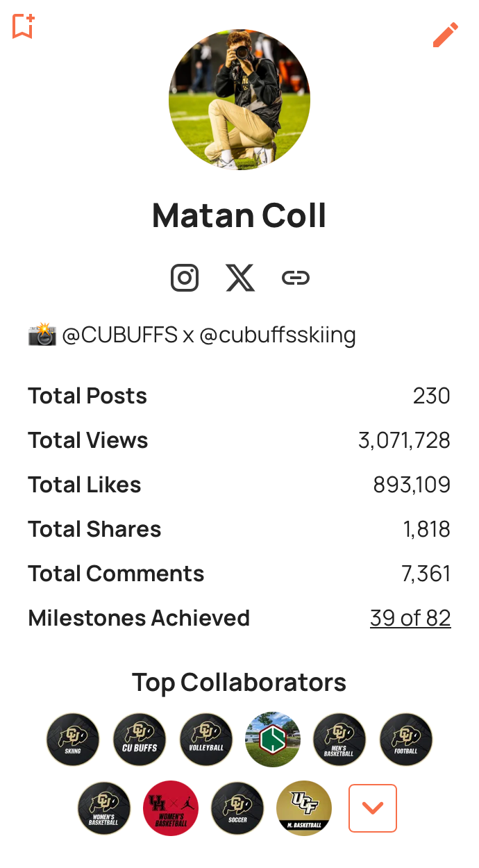
Task: Click the Matan Coll name heading
Action: pyautogui.click(x=239, y=215)
